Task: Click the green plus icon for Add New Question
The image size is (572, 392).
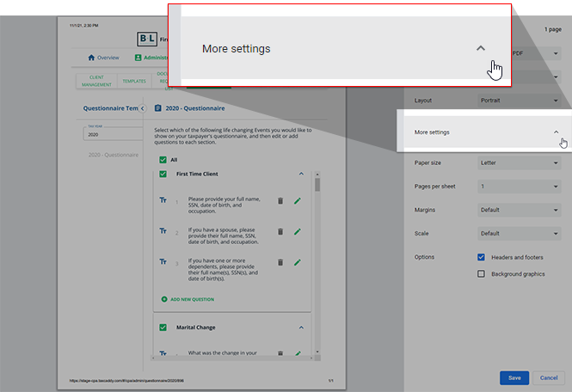Action: pyautogui.click(x=164, y=299)
